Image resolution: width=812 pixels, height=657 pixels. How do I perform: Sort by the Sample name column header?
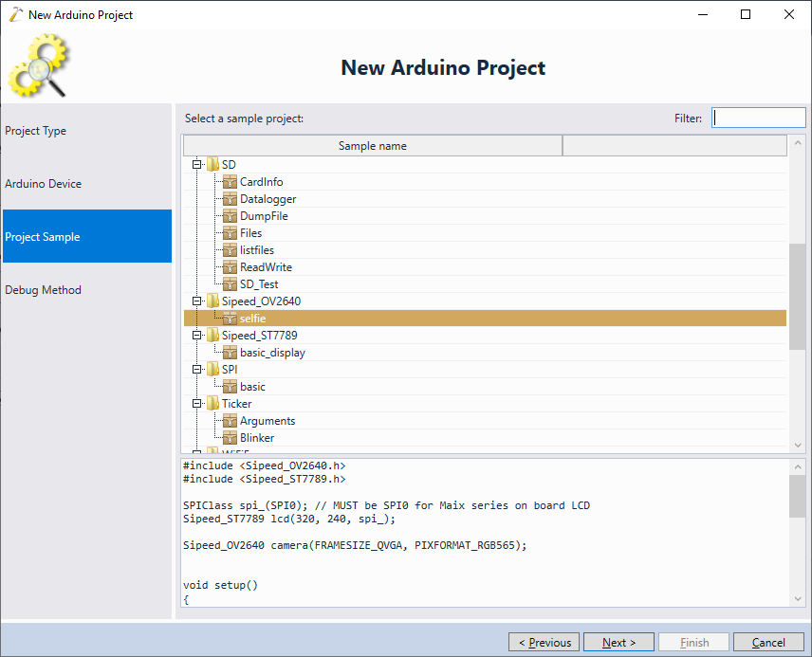coord(373,146)
